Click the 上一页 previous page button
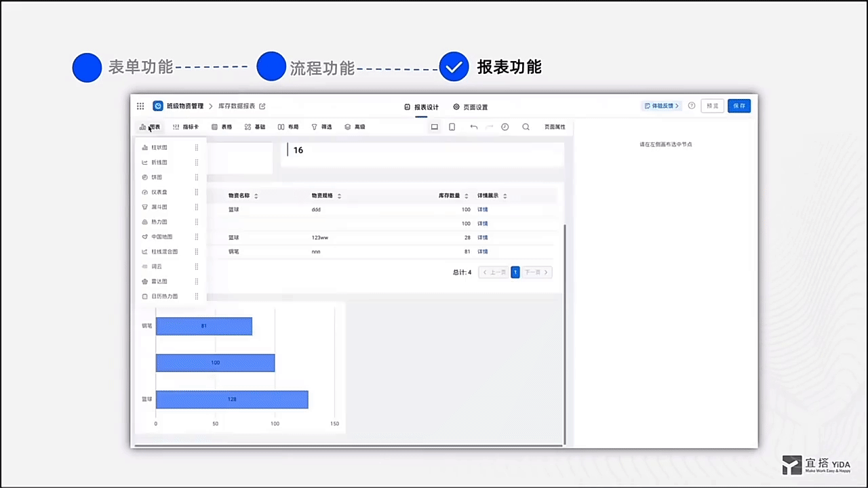Image resolution: width=868 pixels, height=488 pixels. [494, 272]
